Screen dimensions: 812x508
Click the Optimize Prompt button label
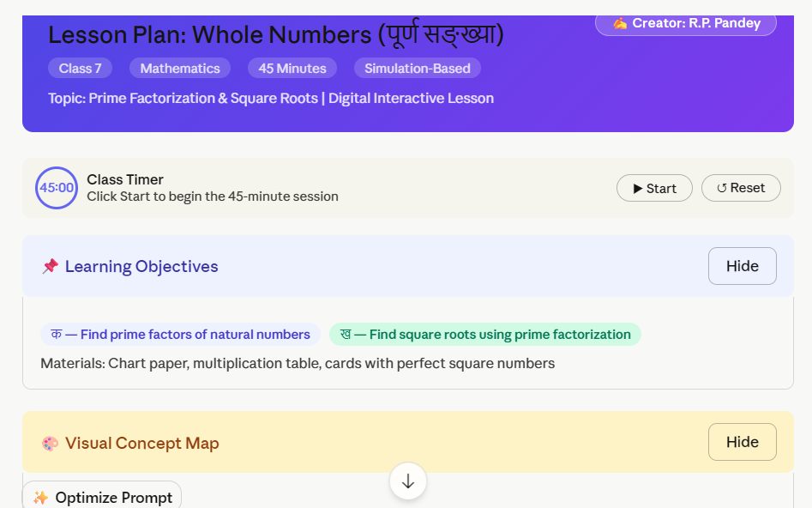tap(113, 498)
